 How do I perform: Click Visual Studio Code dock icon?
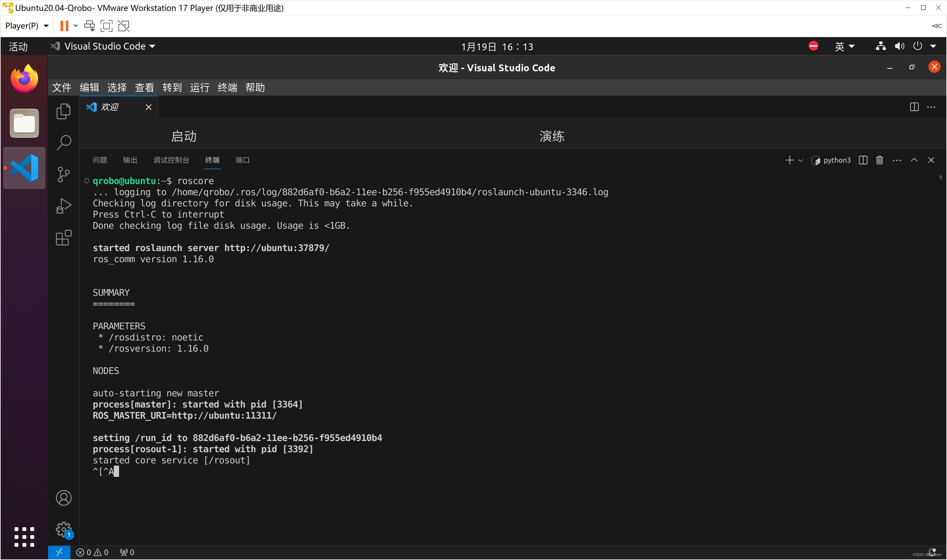point(24,168)
